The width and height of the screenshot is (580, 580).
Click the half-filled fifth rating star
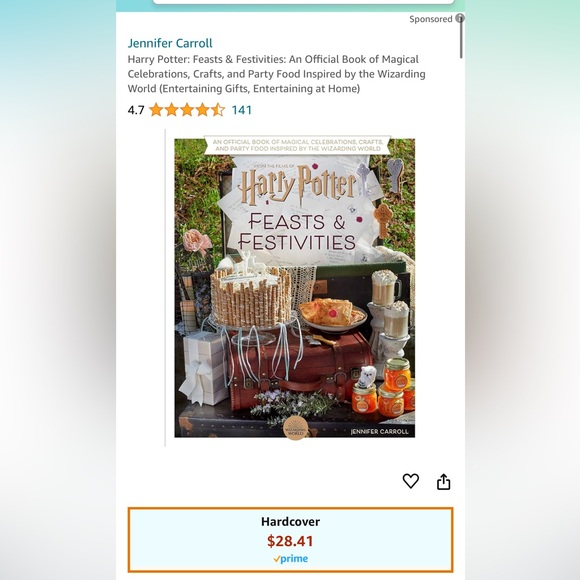point(218,110)
